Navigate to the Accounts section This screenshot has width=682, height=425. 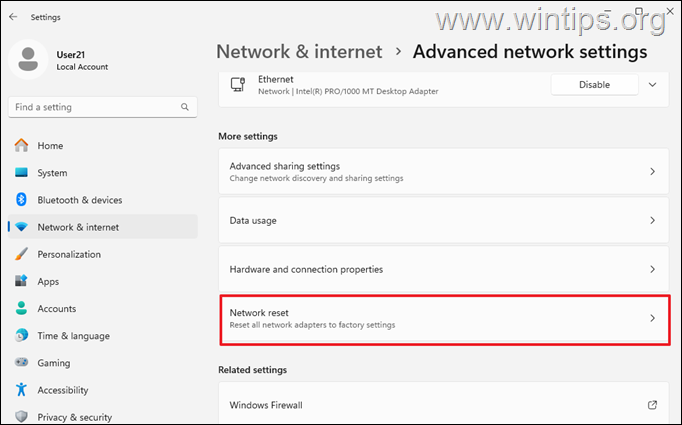(56, 309)
